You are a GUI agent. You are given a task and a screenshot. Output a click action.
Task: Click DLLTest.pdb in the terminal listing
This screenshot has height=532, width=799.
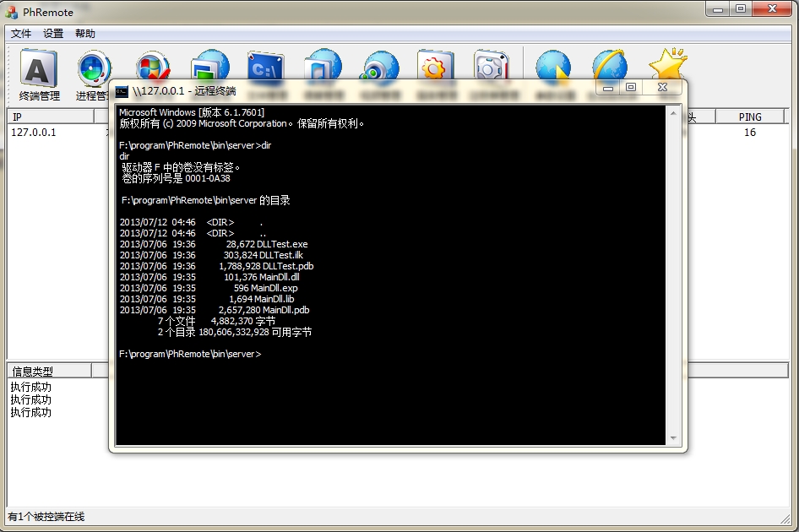point(288,266)
